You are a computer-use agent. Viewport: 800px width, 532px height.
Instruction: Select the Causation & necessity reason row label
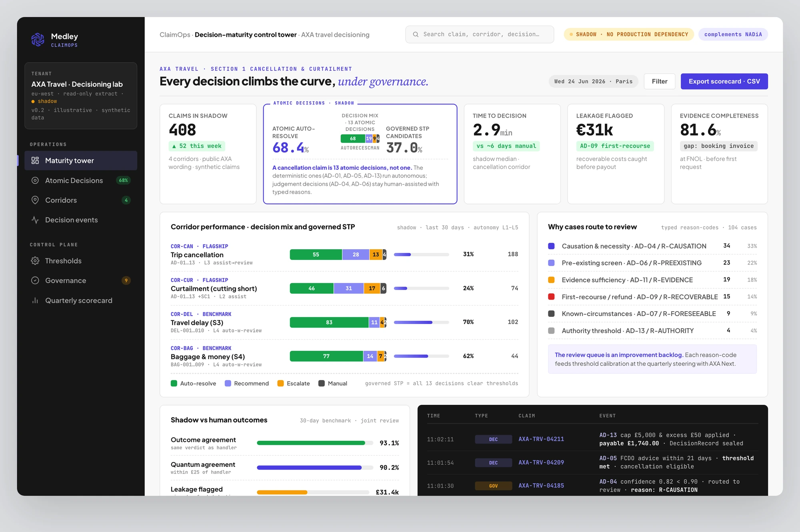tap(634, 246)
